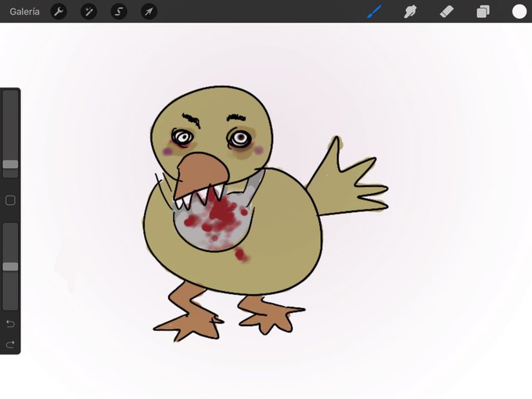This screenshot has width=532, height=399.
Task: Open the Layers panel
Action: (483, 12)
